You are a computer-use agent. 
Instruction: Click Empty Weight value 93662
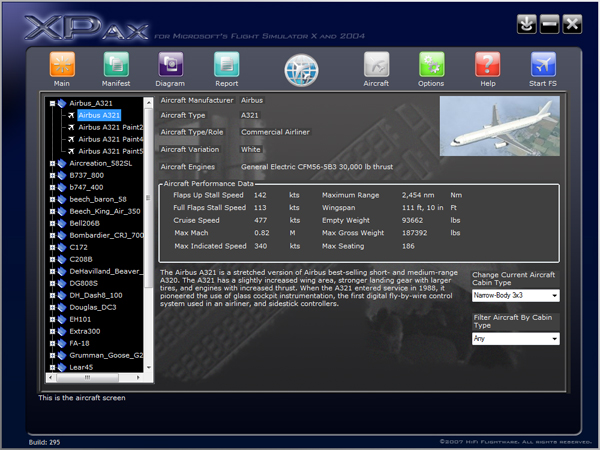pos(412,220)
